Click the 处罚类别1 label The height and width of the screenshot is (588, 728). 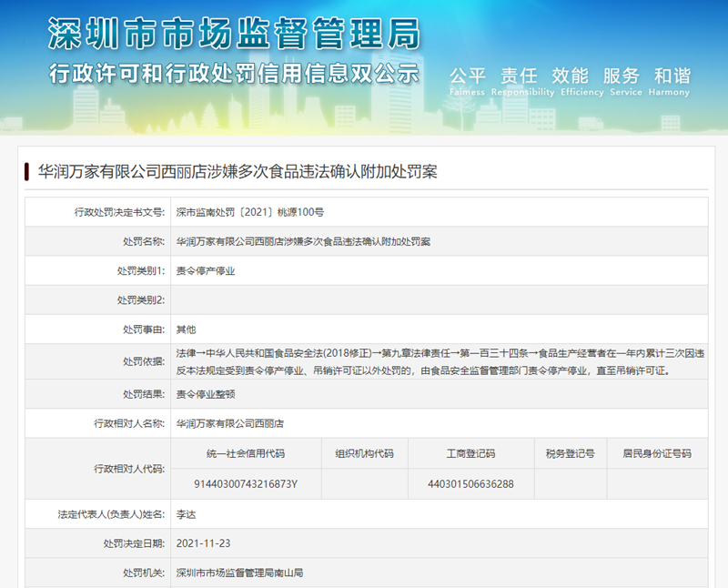(x=141, y=270)
